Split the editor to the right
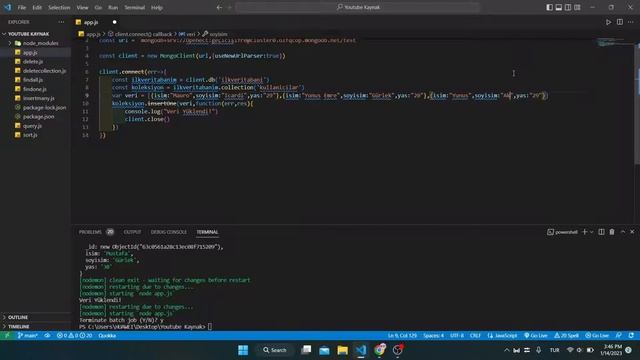 (620, 22)
